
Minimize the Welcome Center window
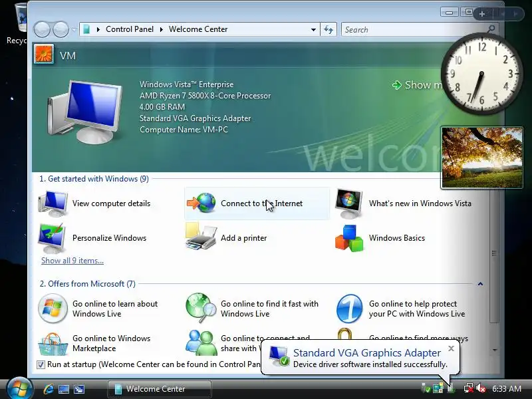point(450,12)
